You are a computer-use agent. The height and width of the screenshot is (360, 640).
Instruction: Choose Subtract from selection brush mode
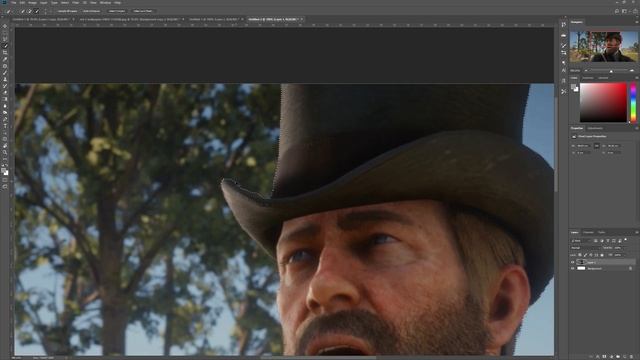[36, 11]
